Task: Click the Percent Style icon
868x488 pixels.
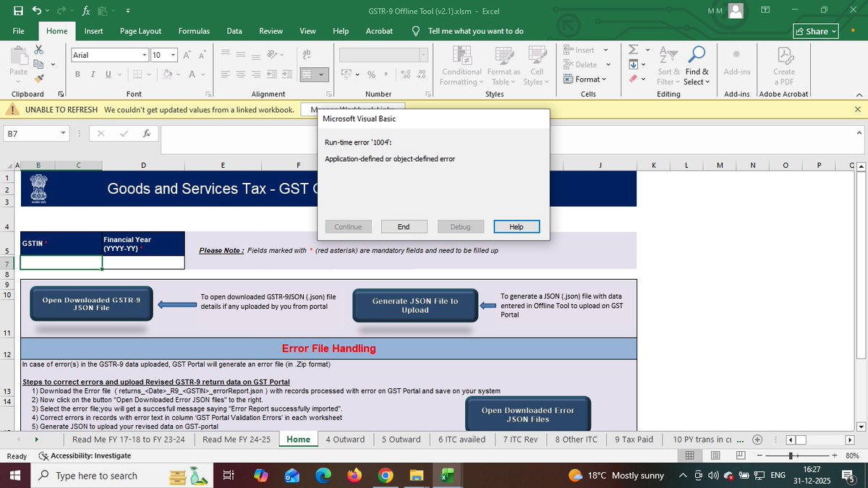Action: pos(371,74)
